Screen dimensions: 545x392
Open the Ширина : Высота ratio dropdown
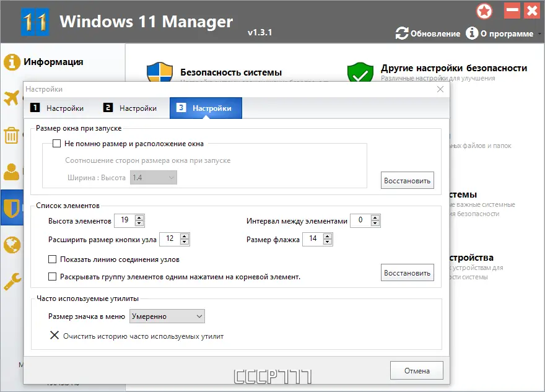(x=153, y=178)
